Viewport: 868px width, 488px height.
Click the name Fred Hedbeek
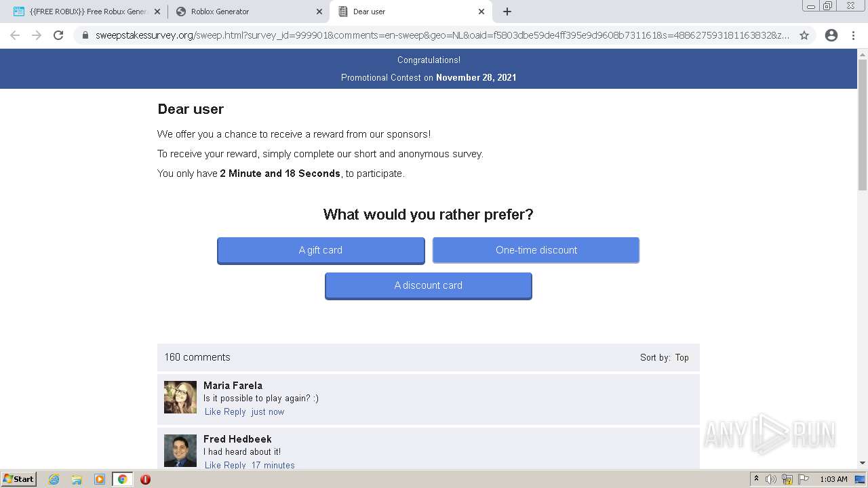point(237,439)
